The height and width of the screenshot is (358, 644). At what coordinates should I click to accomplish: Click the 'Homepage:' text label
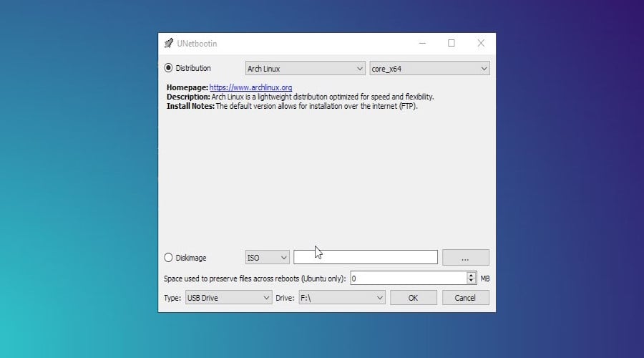(187, 87)
